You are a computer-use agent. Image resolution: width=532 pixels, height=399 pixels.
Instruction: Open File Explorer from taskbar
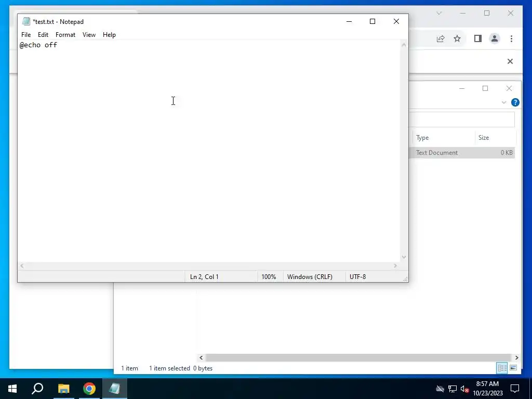click(x=63, y=389)
